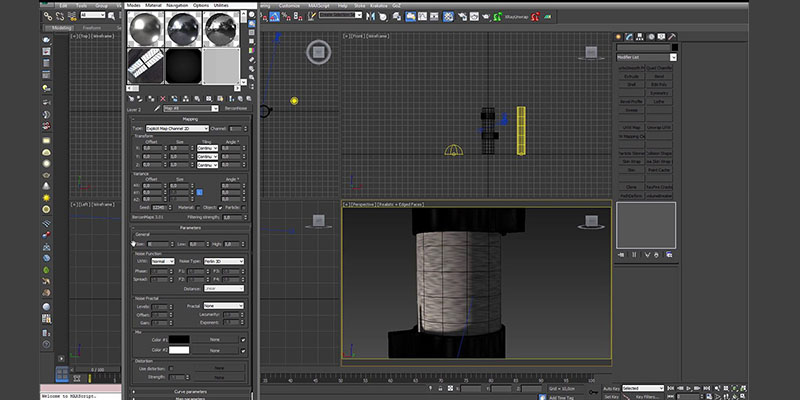Screen dimensions: 800x400
Task: Click the Front viewport ViewCube
Action: pyautogui.click(x=591, y=53)
